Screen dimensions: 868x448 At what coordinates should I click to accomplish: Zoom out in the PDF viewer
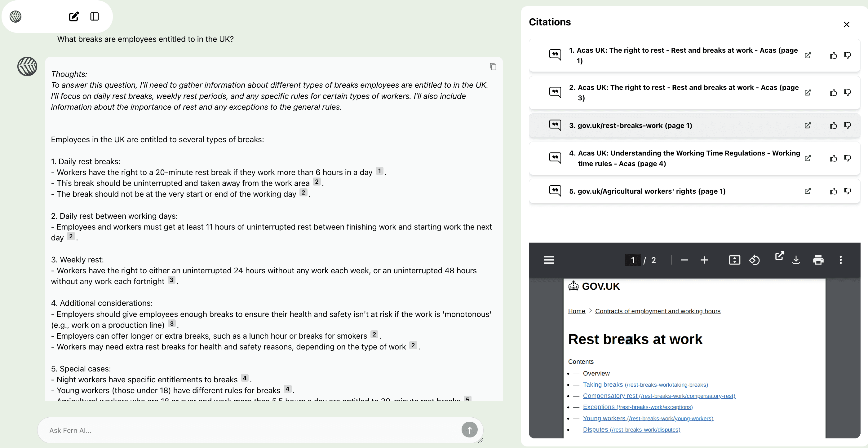pos(684,260)
